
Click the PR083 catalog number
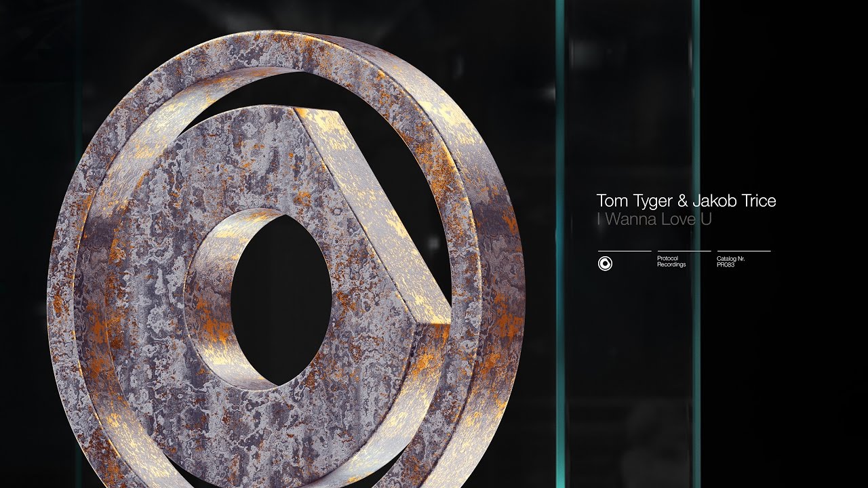click(726, 265)
